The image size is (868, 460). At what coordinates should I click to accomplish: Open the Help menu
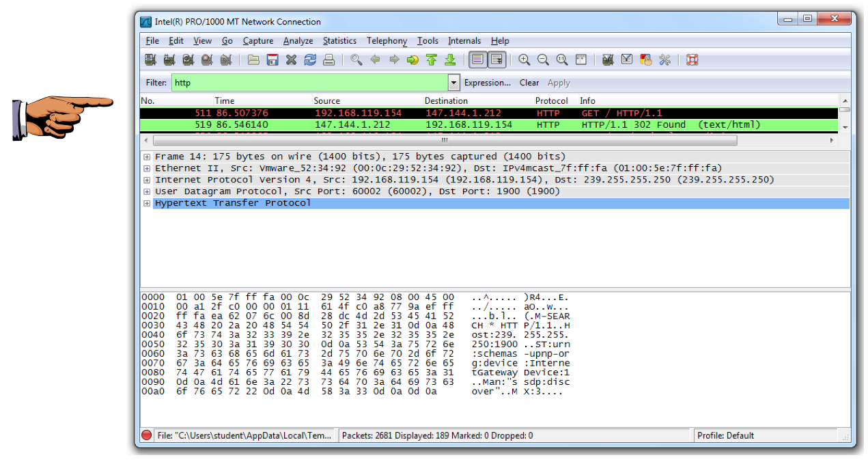[x=500, y=41]
